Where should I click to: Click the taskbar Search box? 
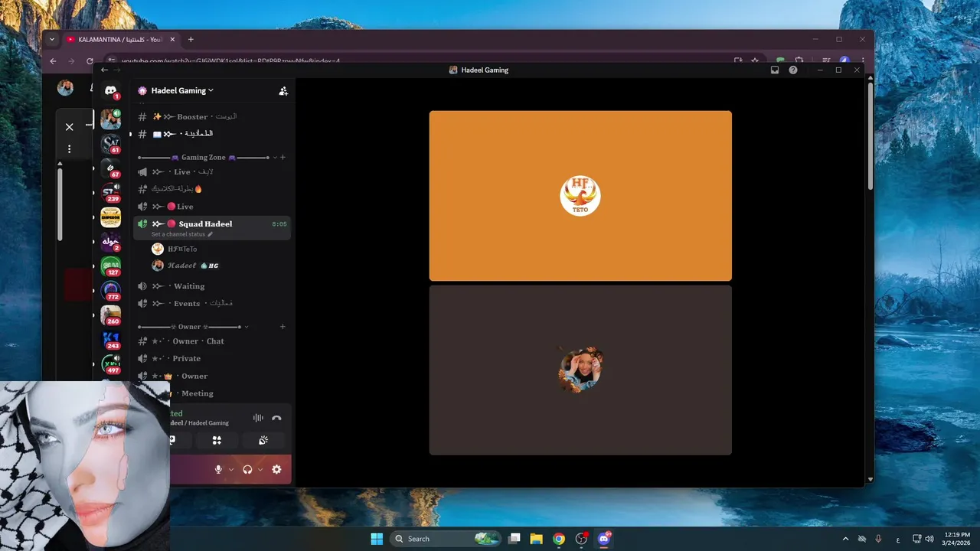pos(447,539)
